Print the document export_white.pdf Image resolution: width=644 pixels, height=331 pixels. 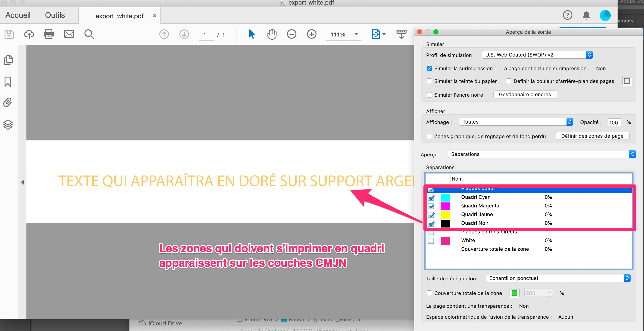49,34
